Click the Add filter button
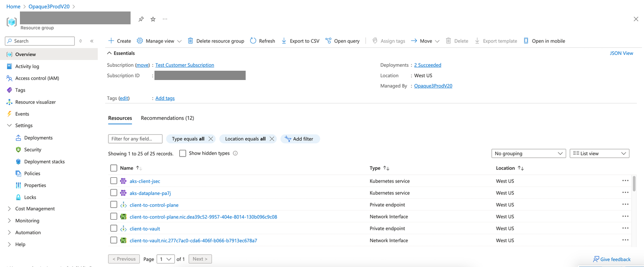Viewport: 644px width, 267px height. [300, 139]
